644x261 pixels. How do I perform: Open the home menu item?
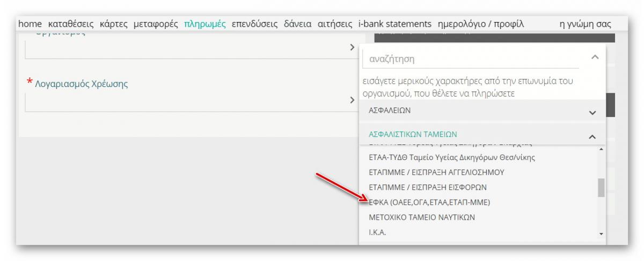pyautogui.click(x=31, y=24)
